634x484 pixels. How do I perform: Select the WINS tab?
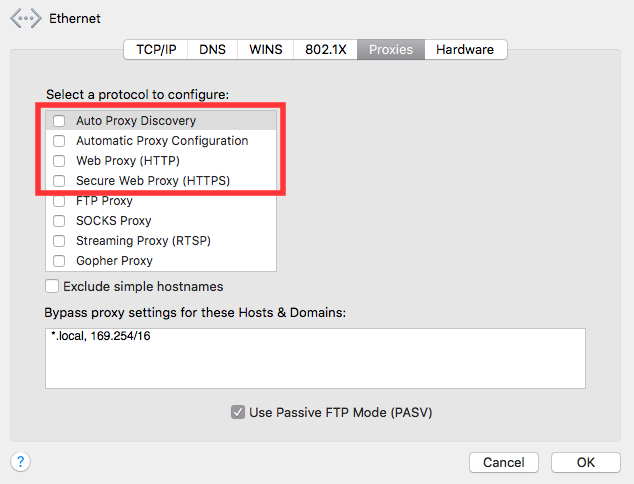click(x=266, y=49)
